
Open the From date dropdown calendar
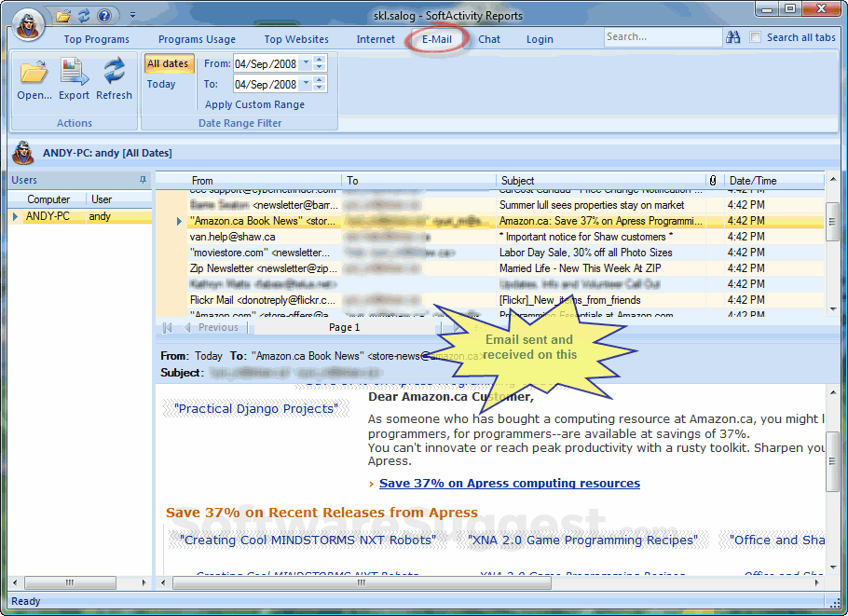305,63
